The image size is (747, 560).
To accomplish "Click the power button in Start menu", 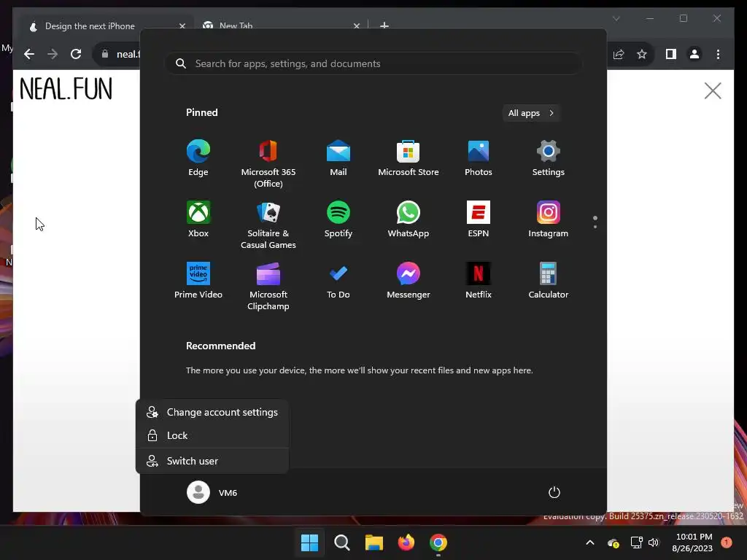I will click(x=554, y=492).
